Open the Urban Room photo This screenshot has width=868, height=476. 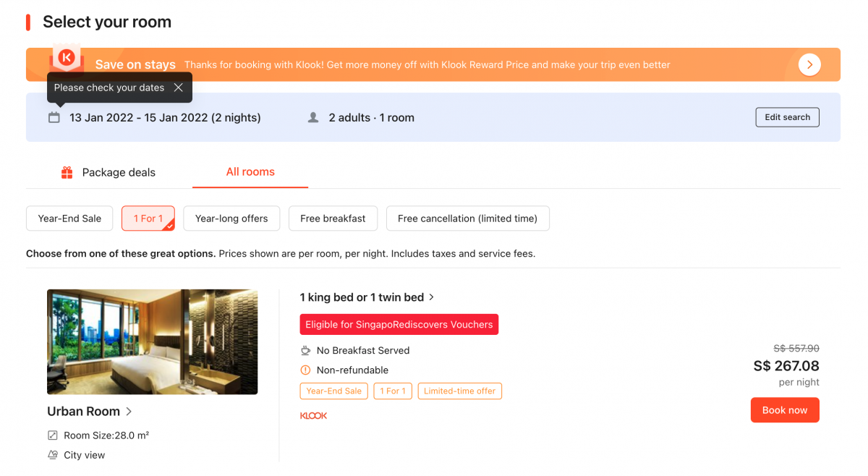[x=153, y=342]
